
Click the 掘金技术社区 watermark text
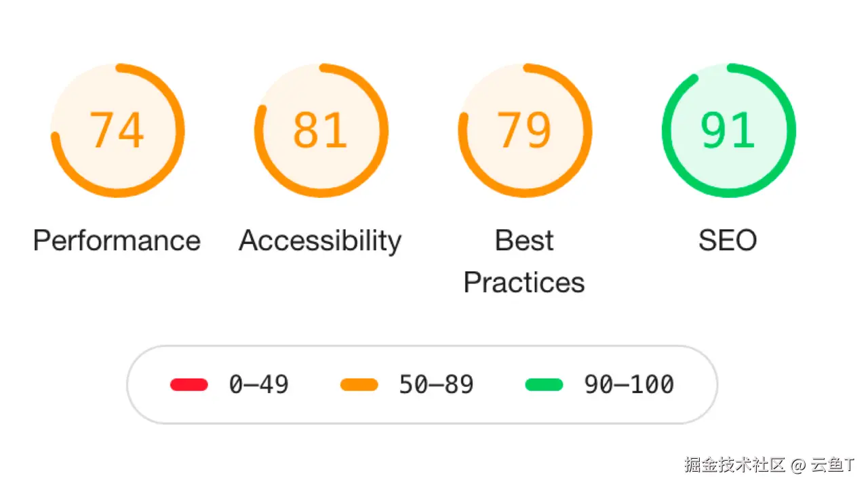734,465
